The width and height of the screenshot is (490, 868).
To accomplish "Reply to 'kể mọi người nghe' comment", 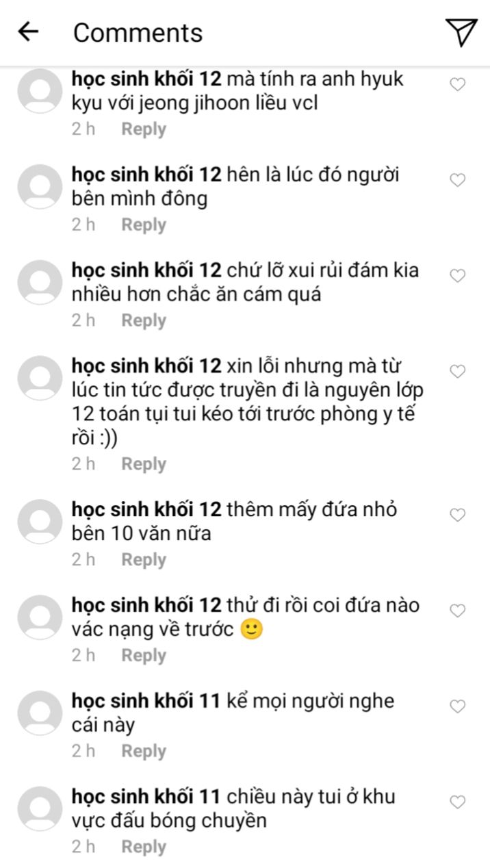I will [144, 751].
